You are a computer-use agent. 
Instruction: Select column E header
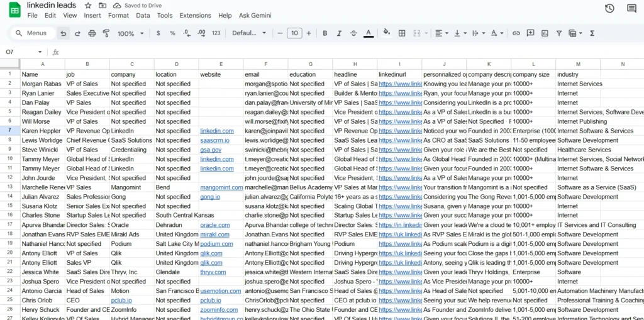point(221,64)
